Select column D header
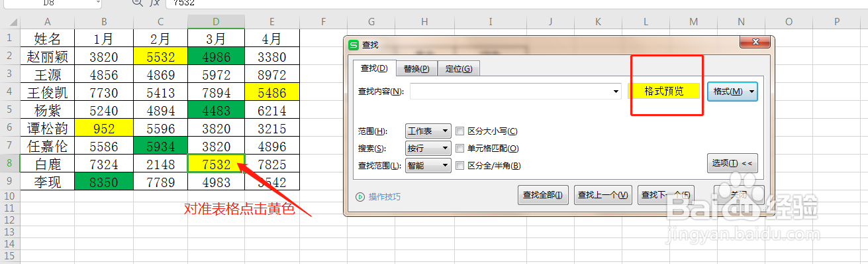 (x=217, y=22)
